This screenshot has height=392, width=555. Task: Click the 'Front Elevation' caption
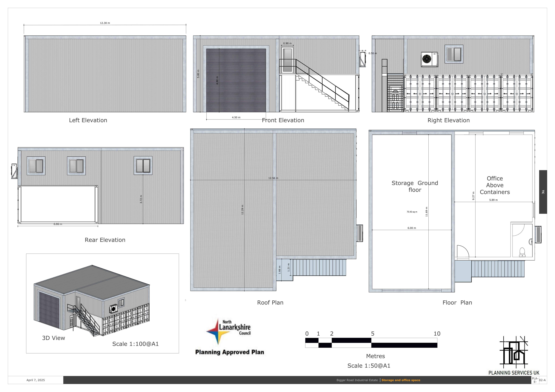click(x=283, y=120)
